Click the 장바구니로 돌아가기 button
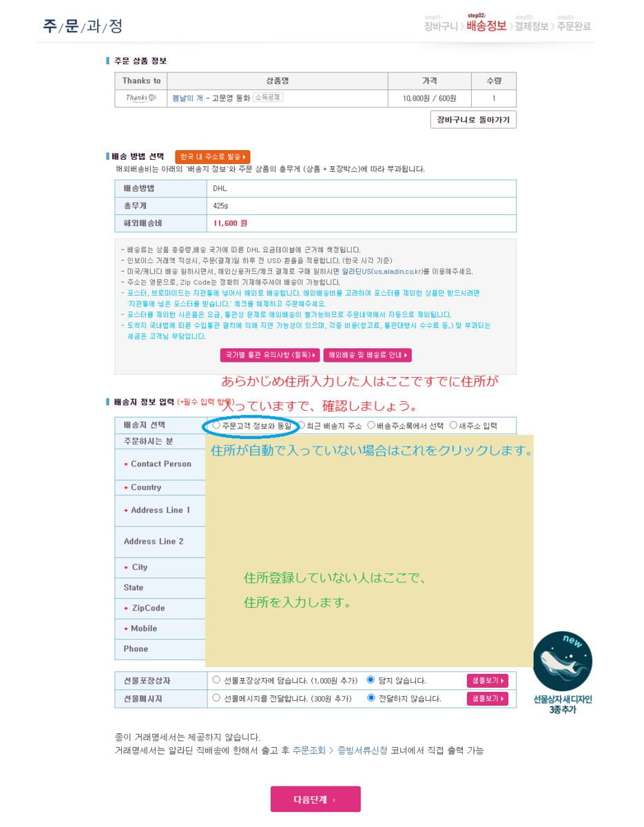This screenshot has height=827, width=644. coord(473,119)
